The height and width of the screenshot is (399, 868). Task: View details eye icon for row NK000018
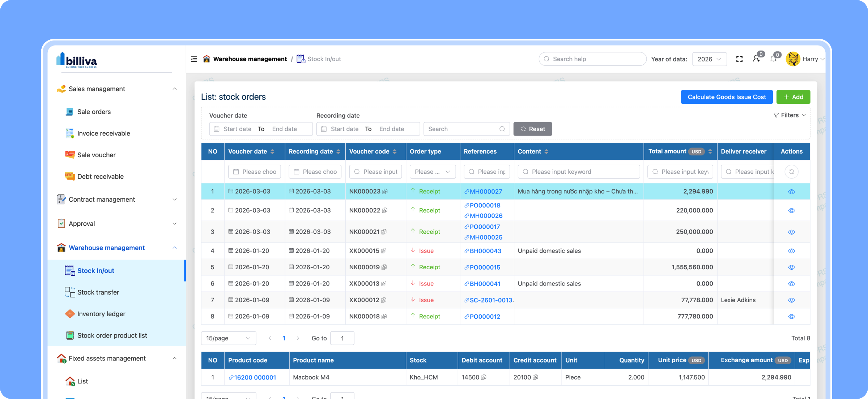coord(791,317)
